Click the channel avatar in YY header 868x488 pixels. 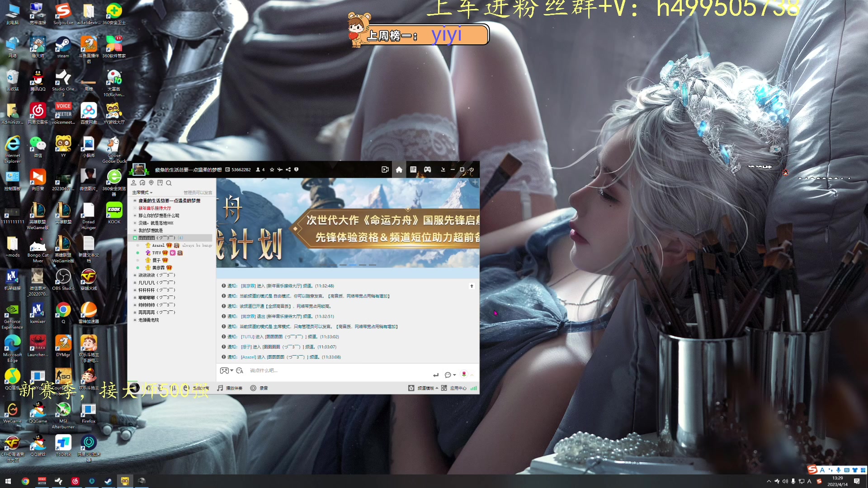click(x=139, y=169)
